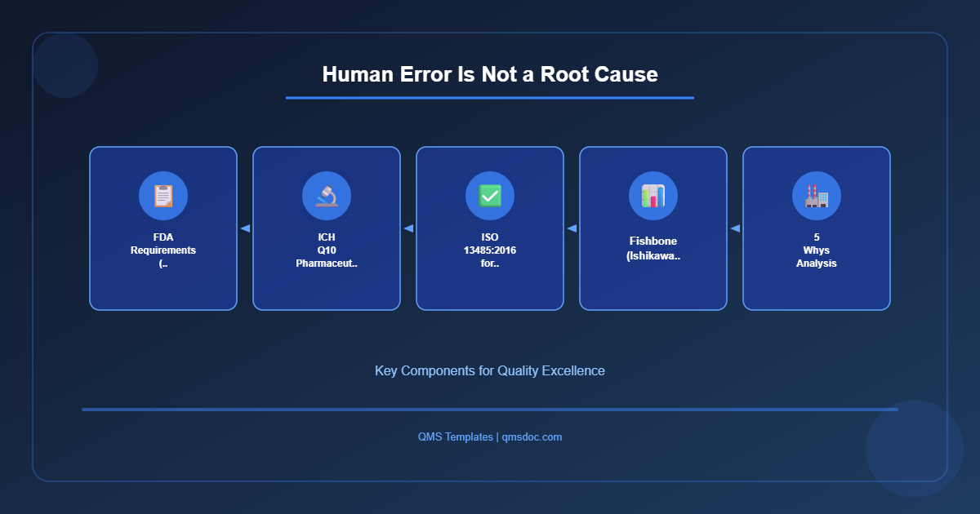Image resolution: width=980 pixels, height=514 pixels.
Task: Expand the arrow between FDA and ICH cards
Action: click(245, 228)
